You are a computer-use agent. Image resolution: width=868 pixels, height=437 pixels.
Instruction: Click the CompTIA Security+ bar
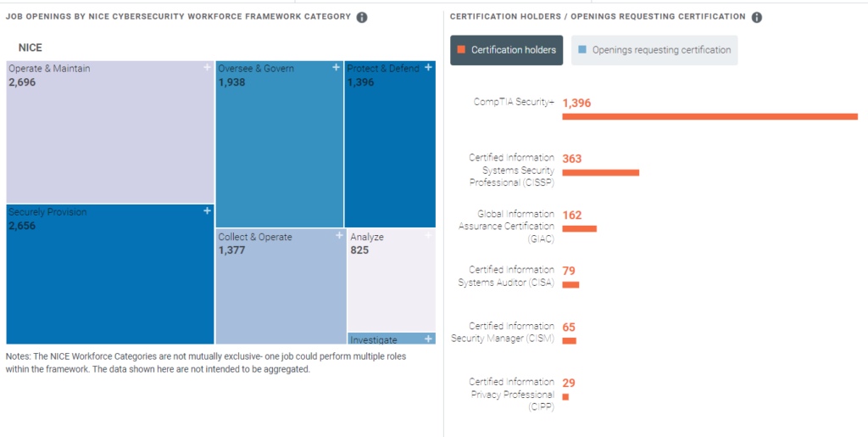click(709, 116)
